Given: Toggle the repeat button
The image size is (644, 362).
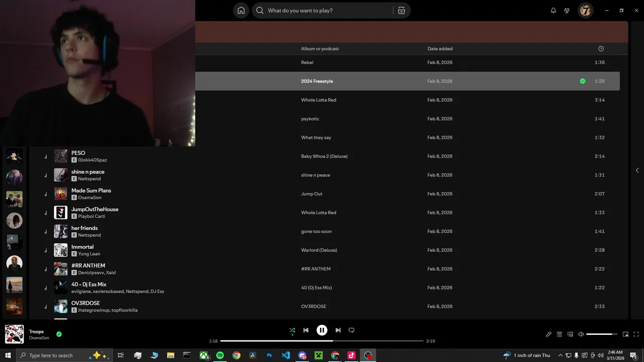Looking at the screenshot, I should pos(352,330).
